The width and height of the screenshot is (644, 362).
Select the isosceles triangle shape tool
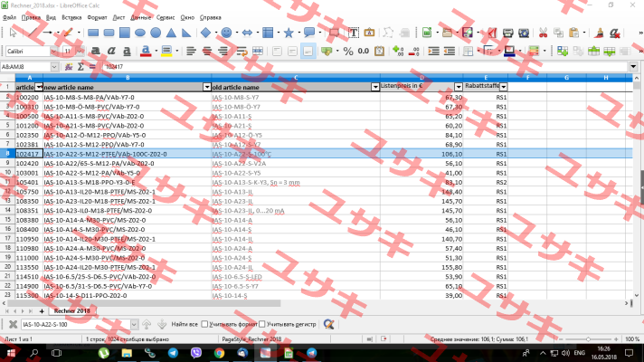pos(171,33)
